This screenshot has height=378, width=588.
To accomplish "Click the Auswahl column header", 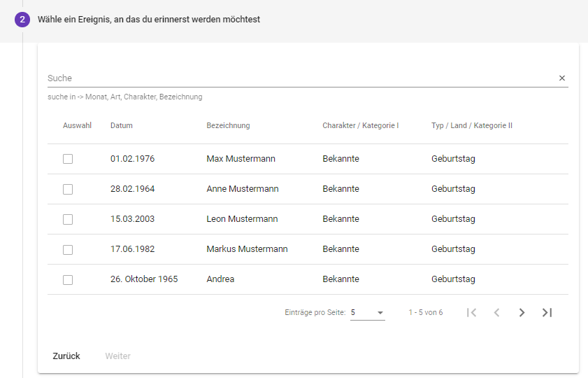I will pyautogui.click(x=77, y=126).
